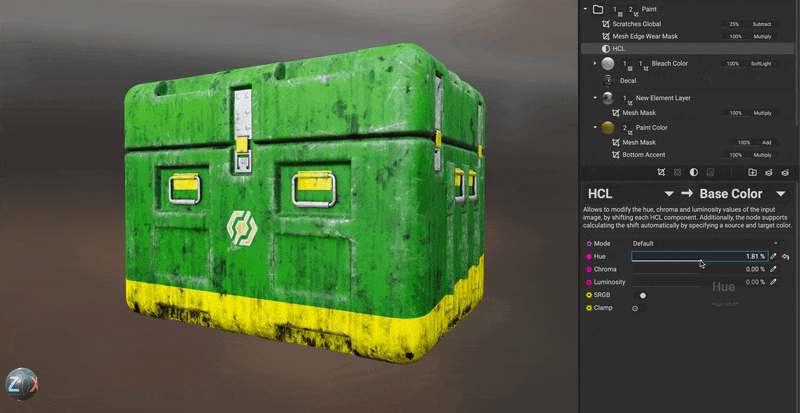Collapse the Paint group

[x=585, y=9]
